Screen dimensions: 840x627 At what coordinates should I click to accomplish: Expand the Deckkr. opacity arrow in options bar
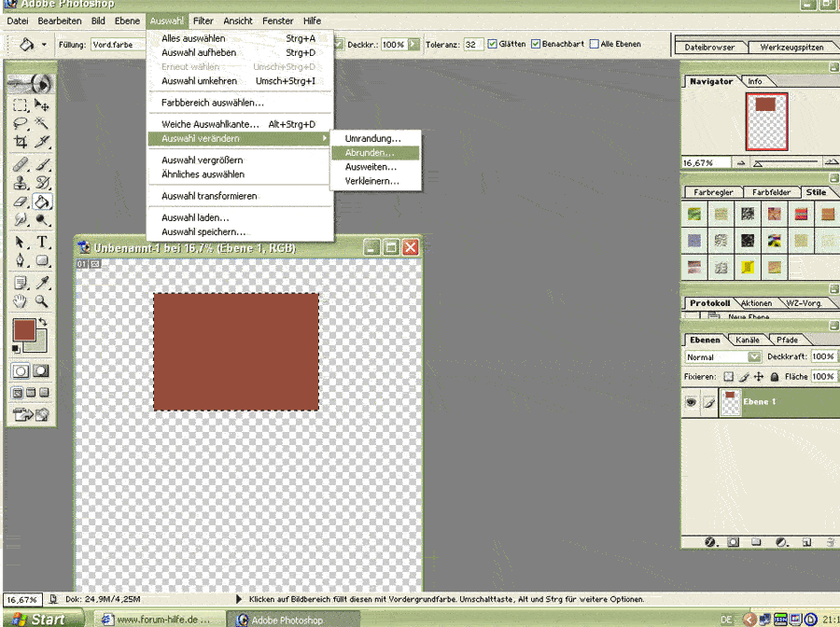413,44
